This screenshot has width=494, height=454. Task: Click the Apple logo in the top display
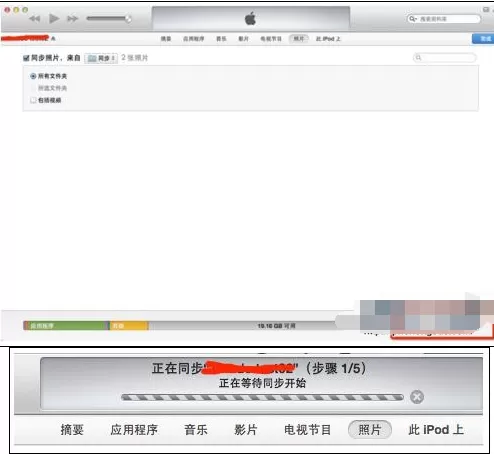click(251, 18)
